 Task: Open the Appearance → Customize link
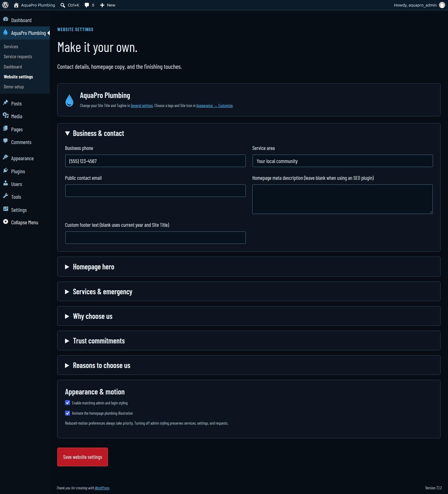coord(214,106)
